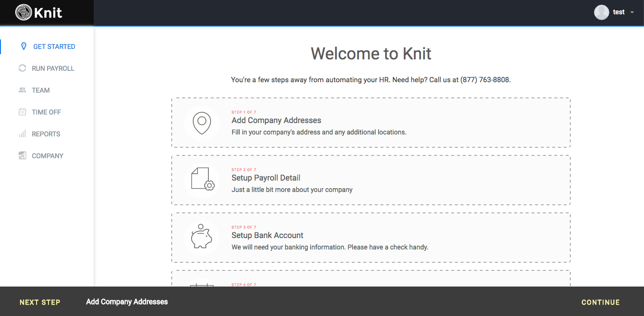The height and width of the screenshot is (316, 644).
Task: Click the user avatar picture
Action: [x=602, y=12]
